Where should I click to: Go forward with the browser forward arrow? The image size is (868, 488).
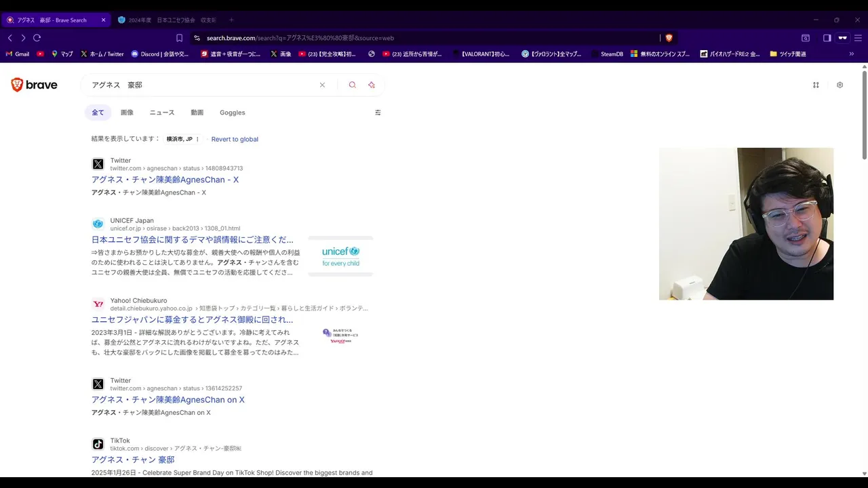coord(23,38)
